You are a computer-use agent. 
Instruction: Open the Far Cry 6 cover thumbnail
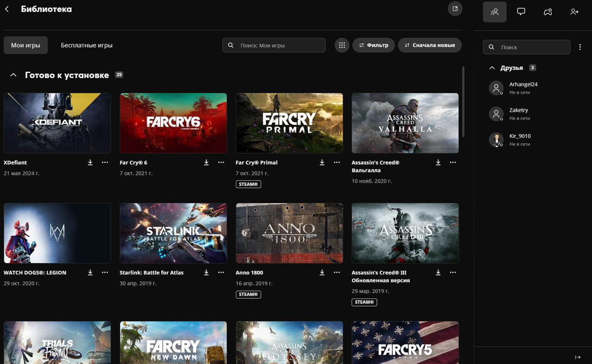[x=173, y=123]
